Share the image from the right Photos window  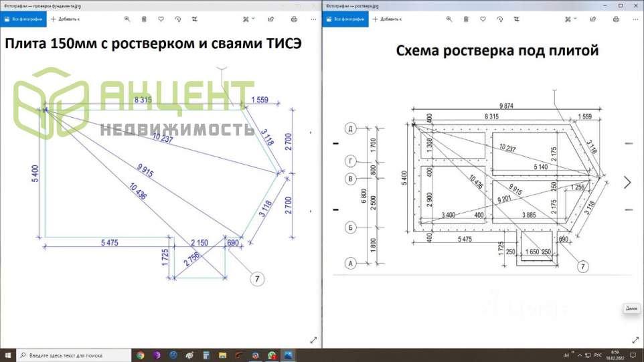coord(593,19)
